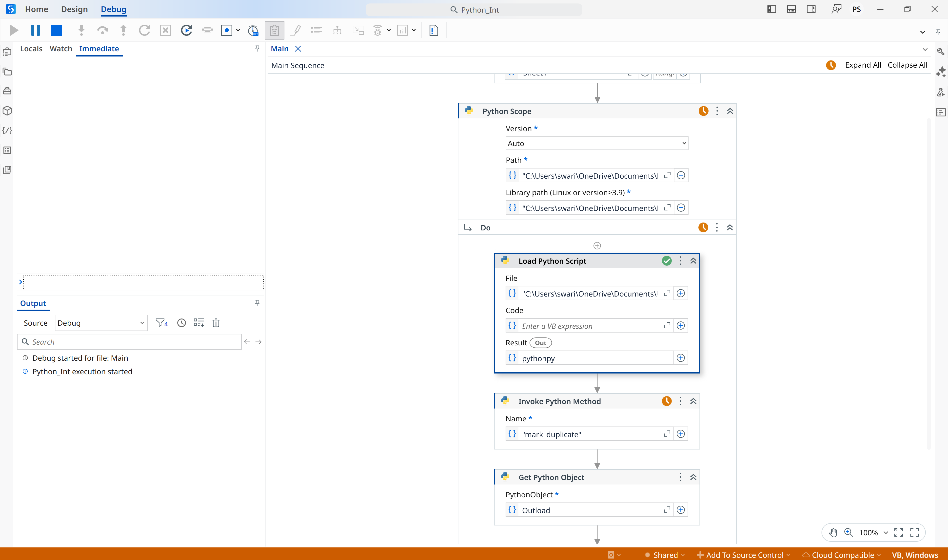The image size is (948, 560).
Task: Pause the debug execution
Action: coord(36,30)
